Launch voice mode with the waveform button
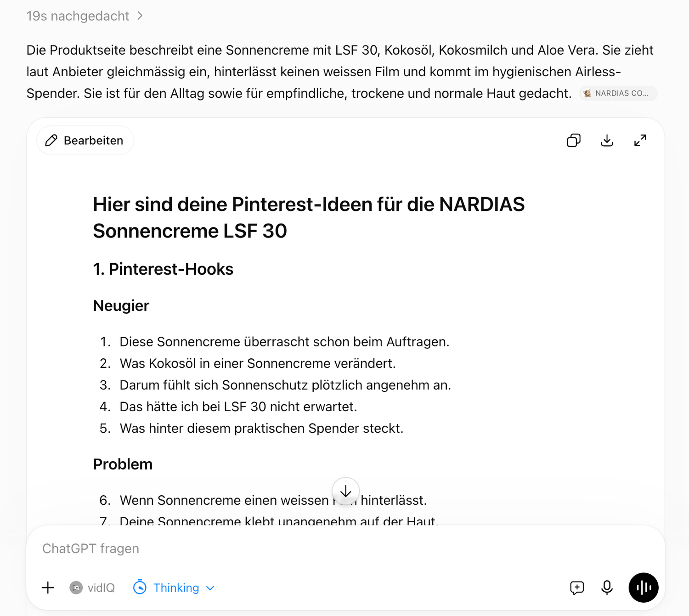689x616 pixels. (x=644, y=588)
